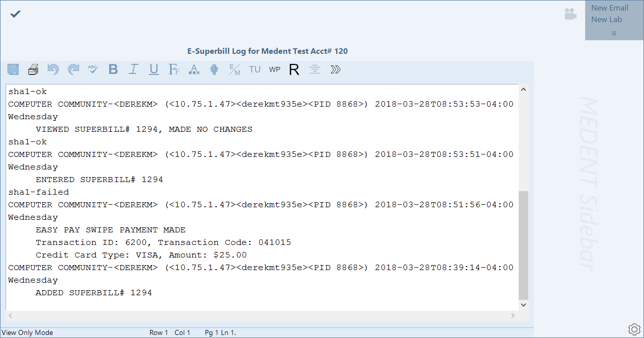Open the settings gear icon

coord(634,329)
